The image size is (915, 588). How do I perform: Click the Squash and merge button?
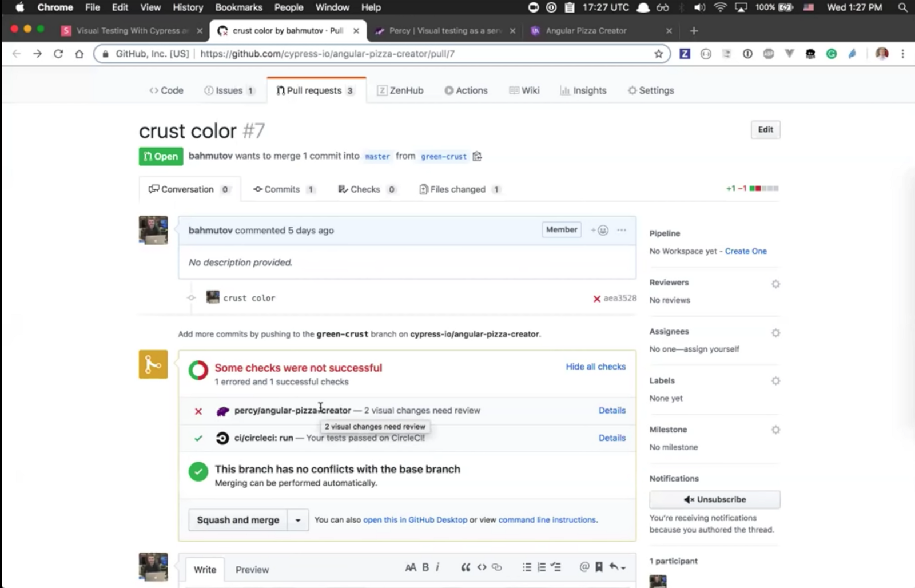pyautogui.click(x=238, y=520)
